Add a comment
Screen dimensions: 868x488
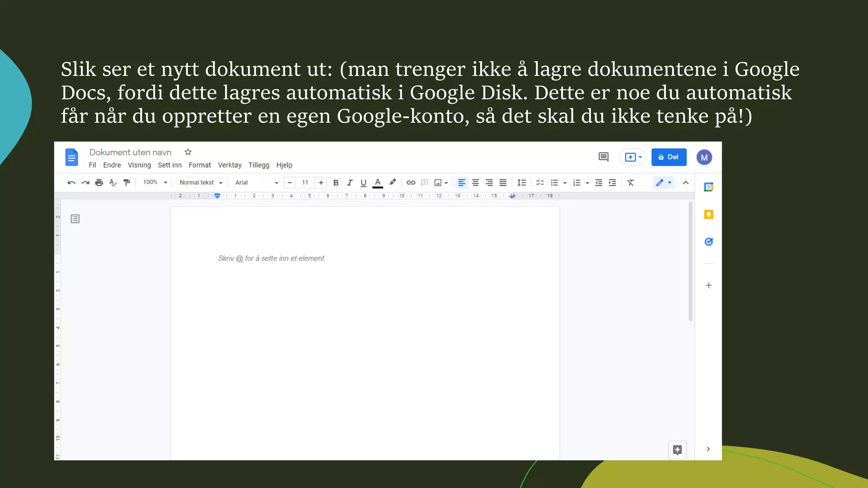point(425,183)
